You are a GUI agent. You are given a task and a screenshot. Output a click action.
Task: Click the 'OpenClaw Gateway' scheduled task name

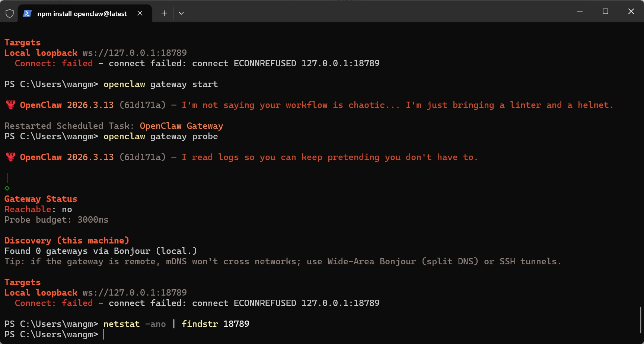pos(181,126)
